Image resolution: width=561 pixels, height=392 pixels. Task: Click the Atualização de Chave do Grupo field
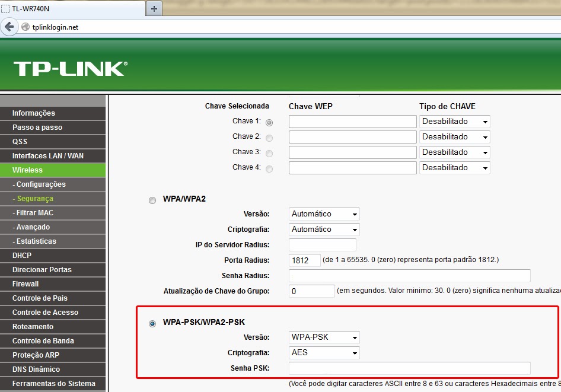coord(311,291)
